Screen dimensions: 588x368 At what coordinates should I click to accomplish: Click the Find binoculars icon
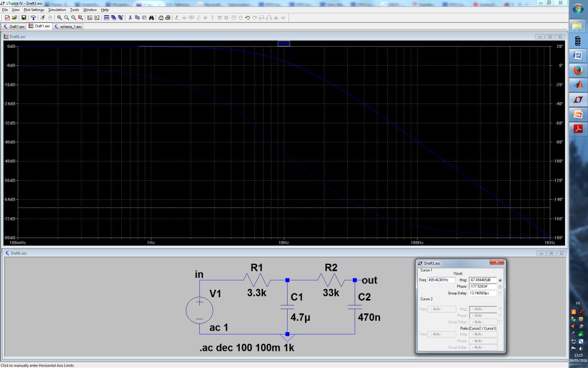tap(151, 18)
